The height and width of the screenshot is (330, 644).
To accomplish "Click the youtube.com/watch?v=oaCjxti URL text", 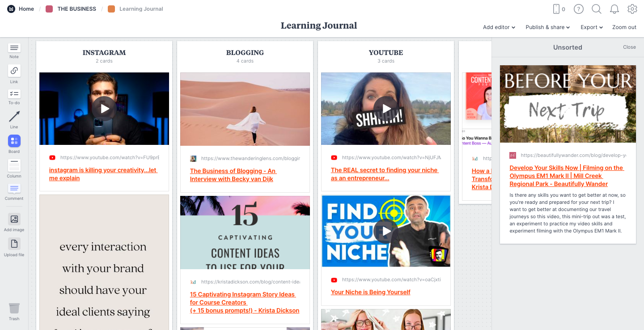I will [x=391, y=280].
